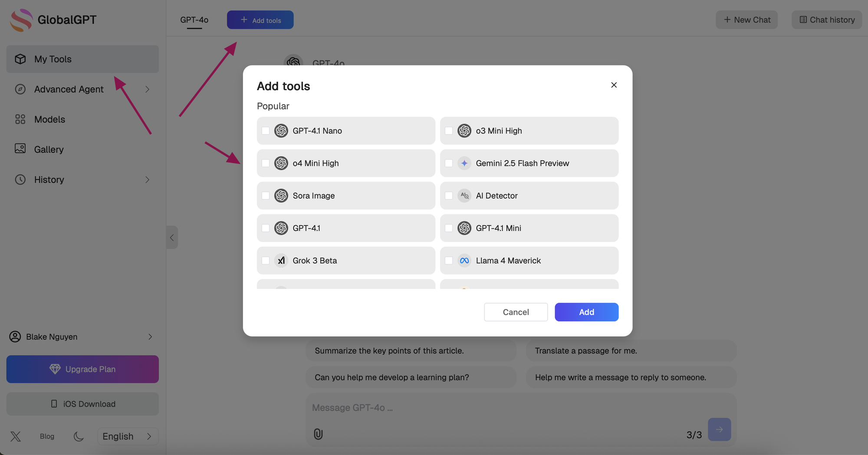Close the Add tools dialog
The height and width of the screenshot is (455, 868).
(x=614, y=85)
